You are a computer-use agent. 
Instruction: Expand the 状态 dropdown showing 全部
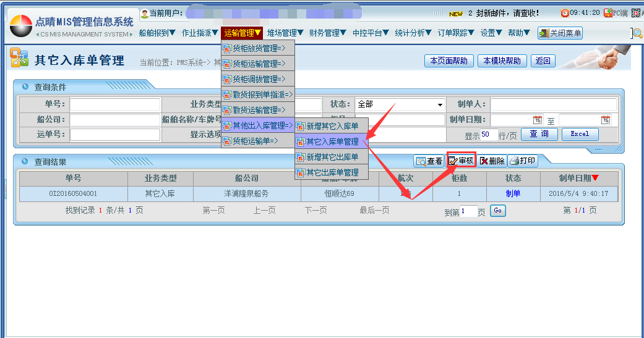tap(440, 105)
